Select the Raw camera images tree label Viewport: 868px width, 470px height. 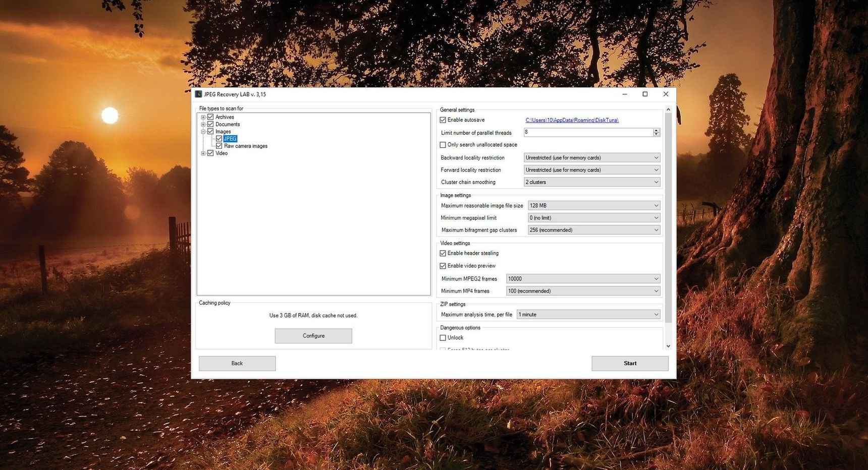(246, 146)
